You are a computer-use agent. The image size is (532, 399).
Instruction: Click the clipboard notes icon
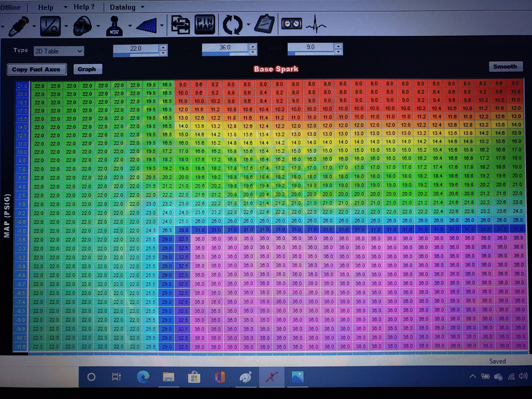click(264, 24)
